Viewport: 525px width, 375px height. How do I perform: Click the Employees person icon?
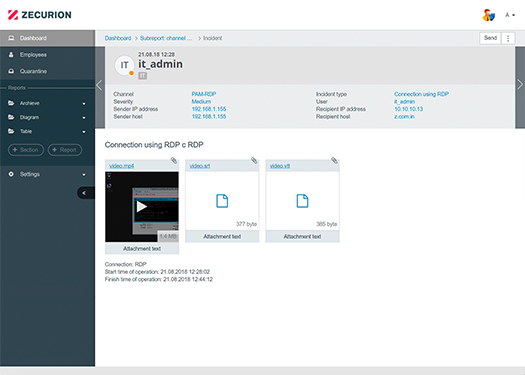click(x=11, y=55)
